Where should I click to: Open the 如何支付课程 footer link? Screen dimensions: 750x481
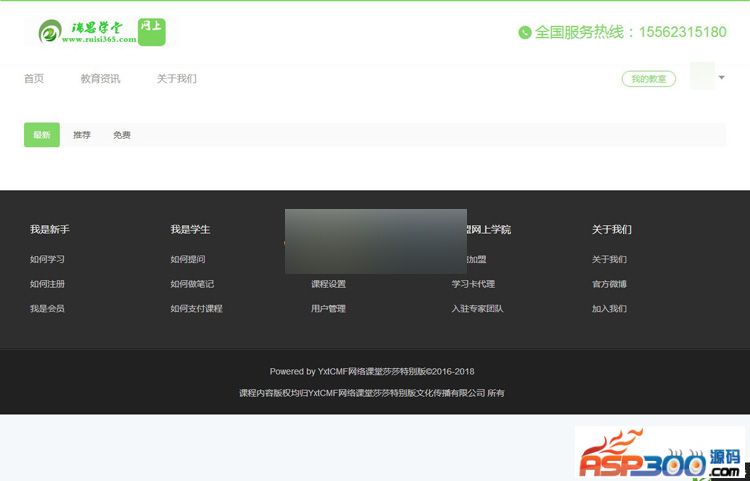pyautogui.click(x=197, y=309)
